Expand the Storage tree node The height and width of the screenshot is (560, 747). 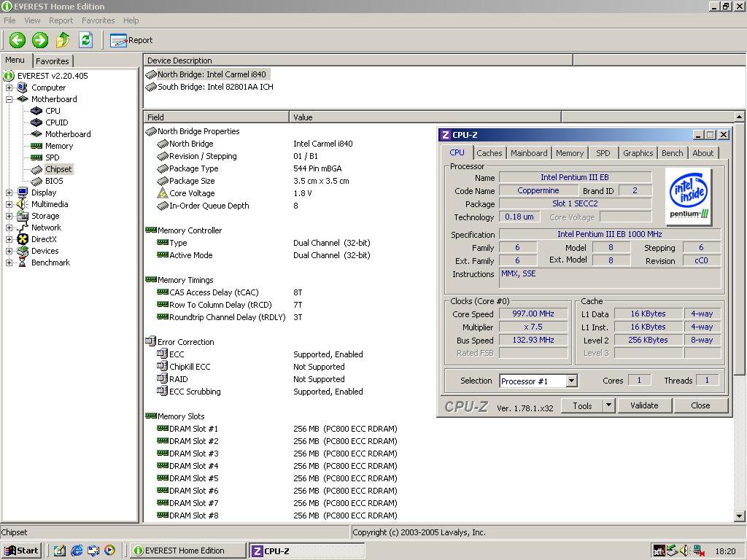[x=9, y=216]
